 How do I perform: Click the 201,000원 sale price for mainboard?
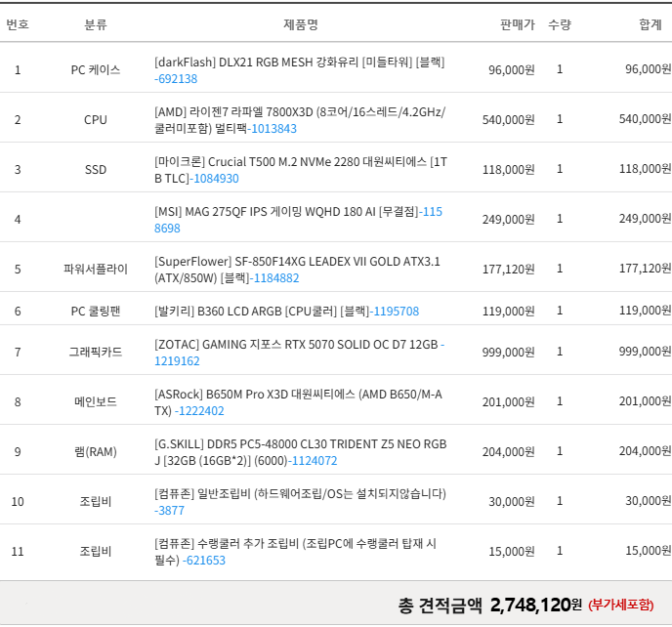click(x=509, y=401)
